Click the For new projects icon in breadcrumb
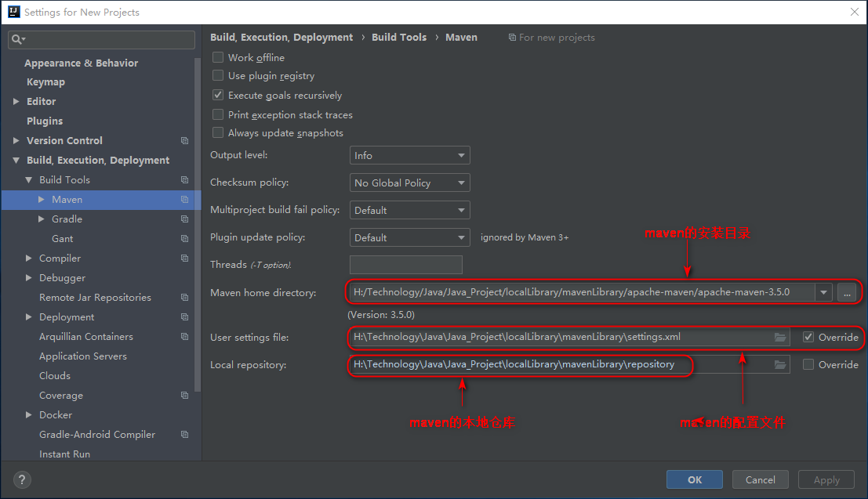This screenshot has height=499, width=868. 512,38
